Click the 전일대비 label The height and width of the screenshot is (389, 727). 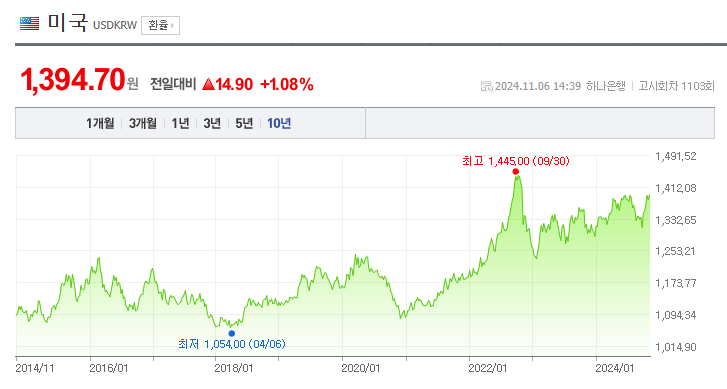point(173,84)
